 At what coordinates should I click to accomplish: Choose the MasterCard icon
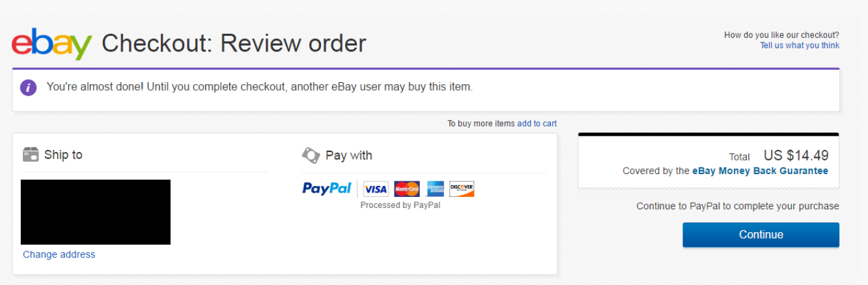407,189
